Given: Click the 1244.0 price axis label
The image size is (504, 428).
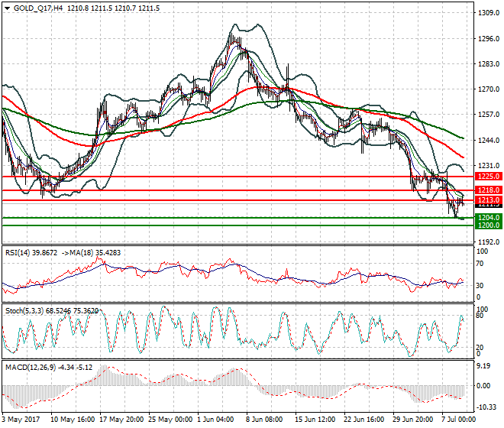Looking at the screenshot, I should (x=489, y=141).
